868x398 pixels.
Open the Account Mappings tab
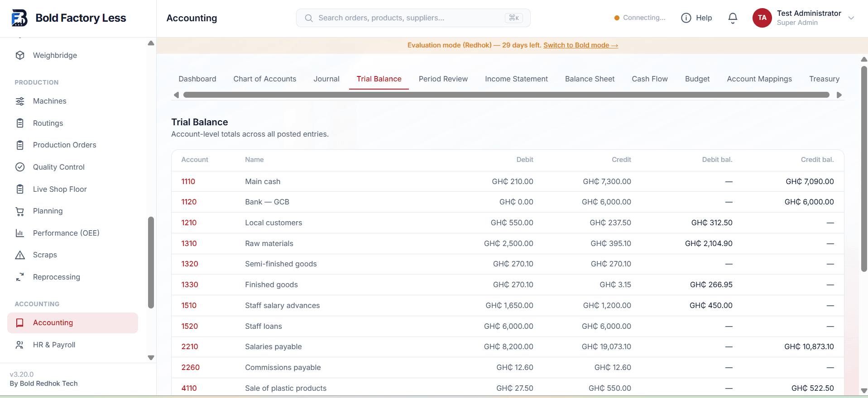(759, 79)
